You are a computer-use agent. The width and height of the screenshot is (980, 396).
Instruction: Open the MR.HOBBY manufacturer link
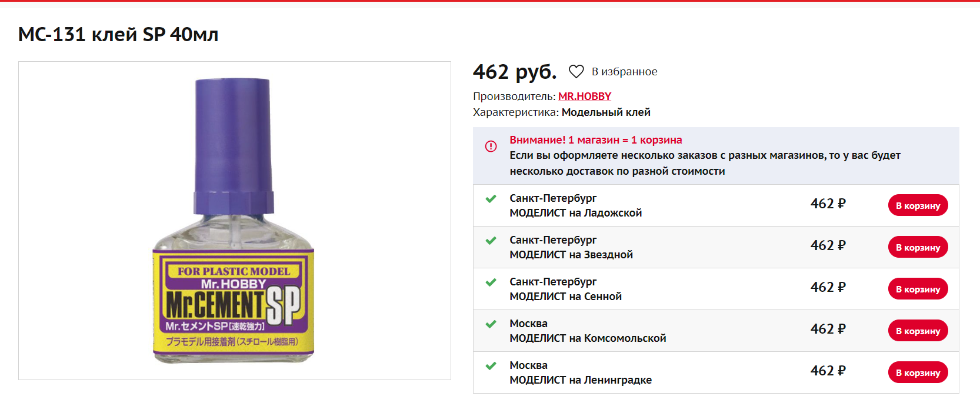pyautogui.click(x=584, y=96)
